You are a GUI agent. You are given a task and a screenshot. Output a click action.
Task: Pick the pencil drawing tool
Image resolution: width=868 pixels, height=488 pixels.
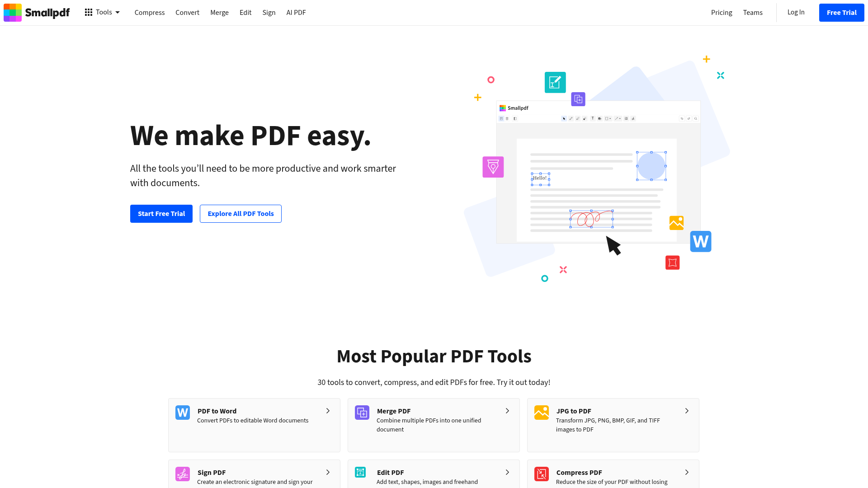[571, 118]
